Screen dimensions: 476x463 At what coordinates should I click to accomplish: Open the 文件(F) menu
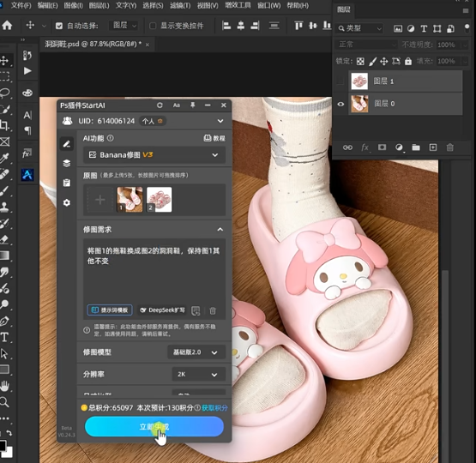pos(21,5)
